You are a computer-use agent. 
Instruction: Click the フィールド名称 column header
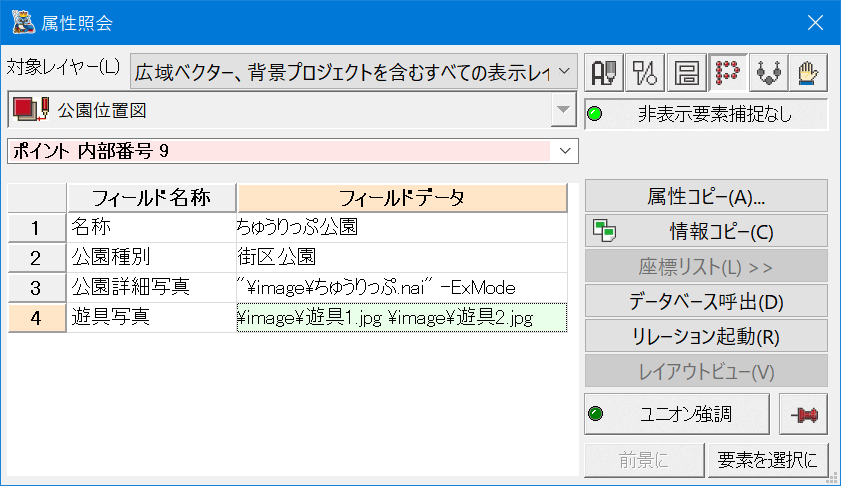(151, 197)
